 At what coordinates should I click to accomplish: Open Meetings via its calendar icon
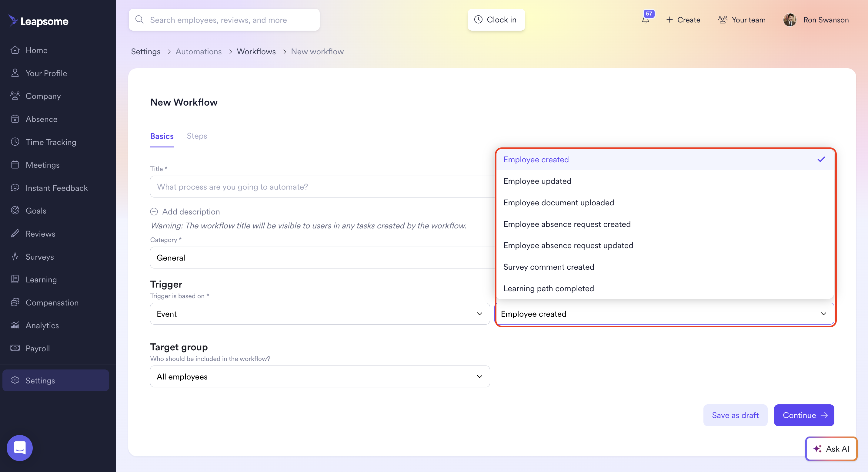tap(15, 164)
